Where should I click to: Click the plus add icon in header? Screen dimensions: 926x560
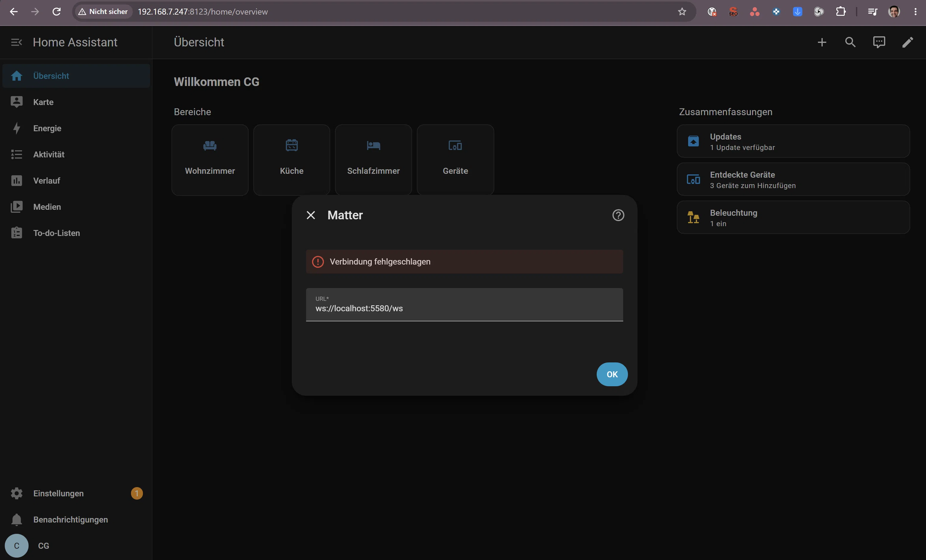822,42
